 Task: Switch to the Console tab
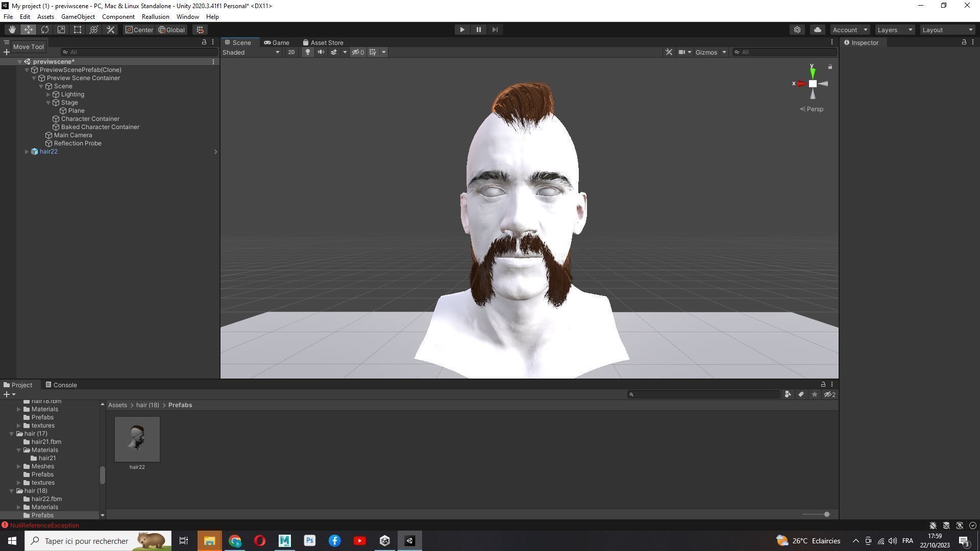click(61, 385)
